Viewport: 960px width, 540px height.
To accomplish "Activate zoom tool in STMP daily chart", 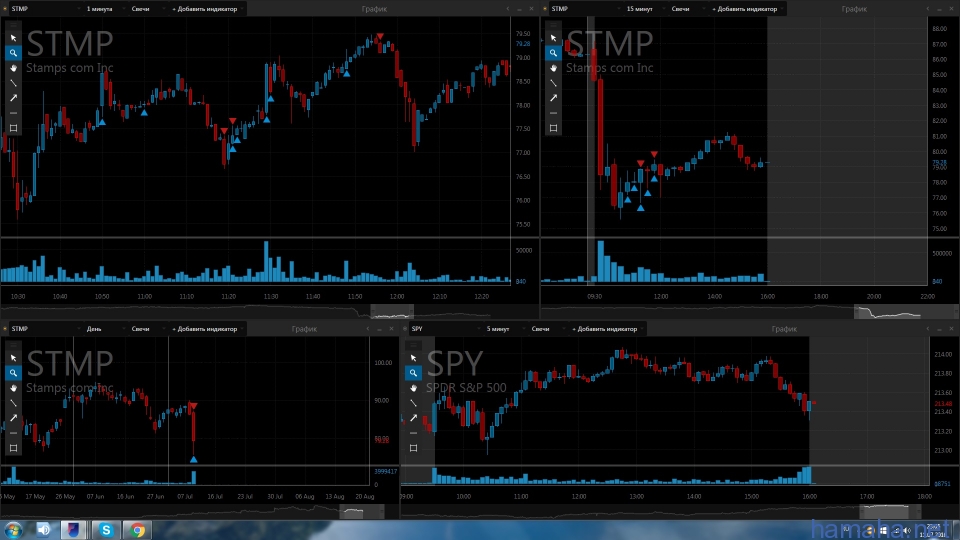I will point(13,373).
